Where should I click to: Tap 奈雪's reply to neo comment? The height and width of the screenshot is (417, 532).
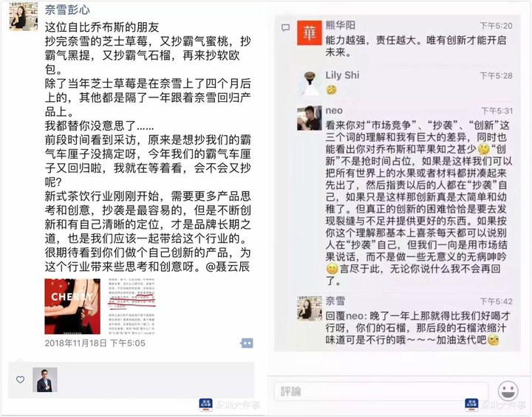click(417, 328)
